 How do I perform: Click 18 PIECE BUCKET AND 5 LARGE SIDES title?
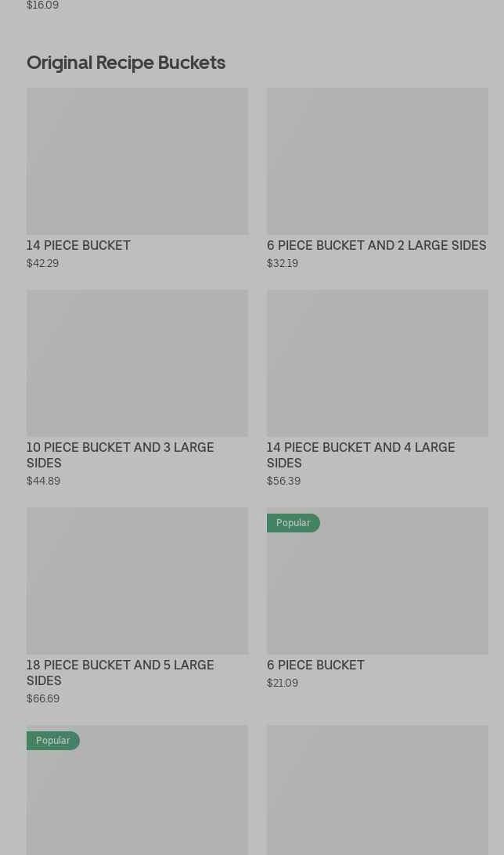120,673
